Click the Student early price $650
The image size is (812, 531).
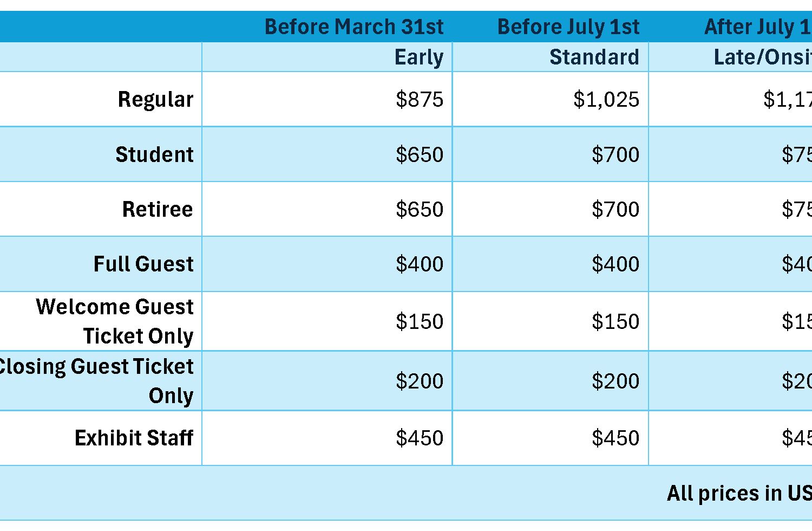pyautogui.click(x=419, y=154)
